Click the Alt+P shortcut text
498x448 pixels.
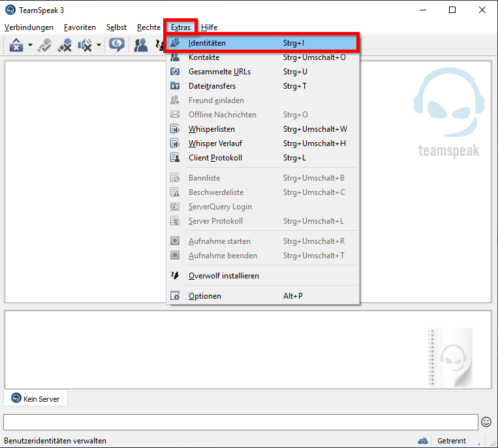pos(293,296)
